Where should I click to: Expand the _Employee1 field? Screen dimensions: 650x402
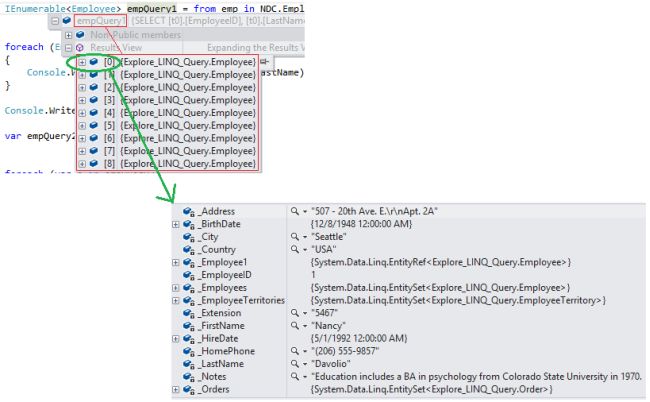tap(175, 262)
